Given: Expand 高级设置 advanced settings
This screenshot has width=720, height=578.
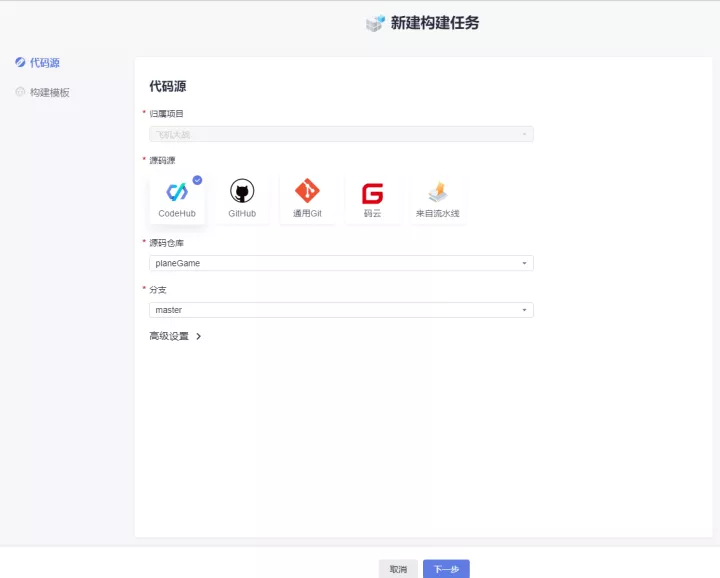Looking at the screenshot, I should 175,336.
